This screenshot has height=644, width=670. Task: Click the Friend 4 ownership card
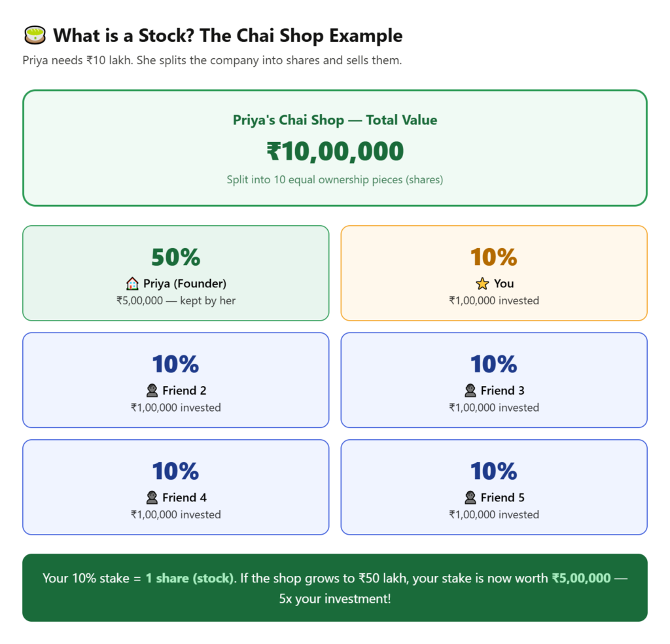[x=175, y=487]
